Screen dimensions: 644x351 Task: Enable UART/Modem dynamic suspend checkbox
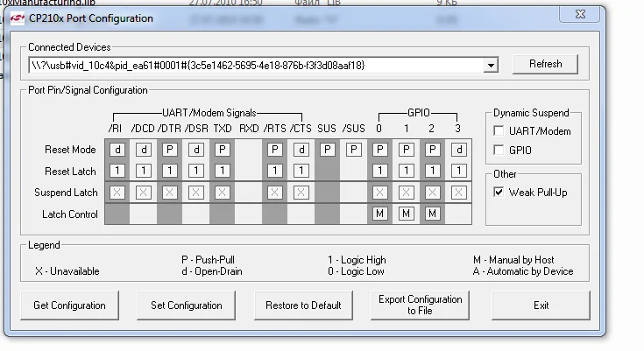tap(499, 131)
